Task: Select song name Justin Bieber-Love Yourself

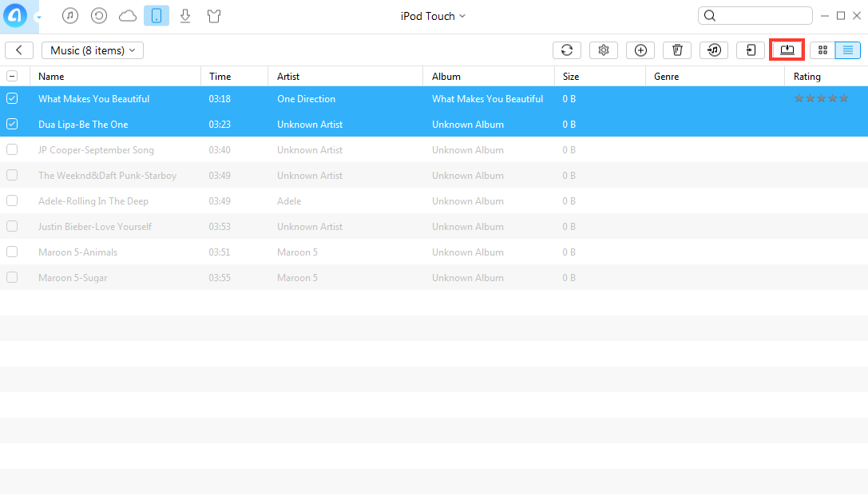Action: pyautogui.click(x=95, y=227)
